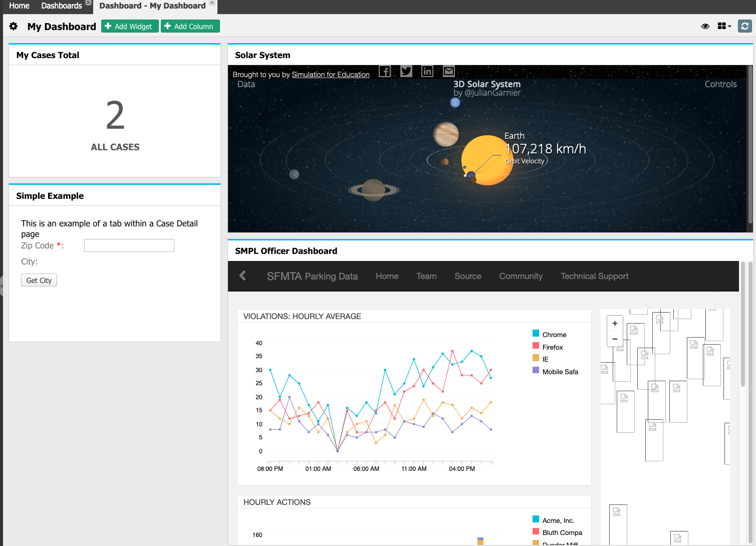
Task: Switch to the Dashboards tab
Action: [x=61, y=6]
